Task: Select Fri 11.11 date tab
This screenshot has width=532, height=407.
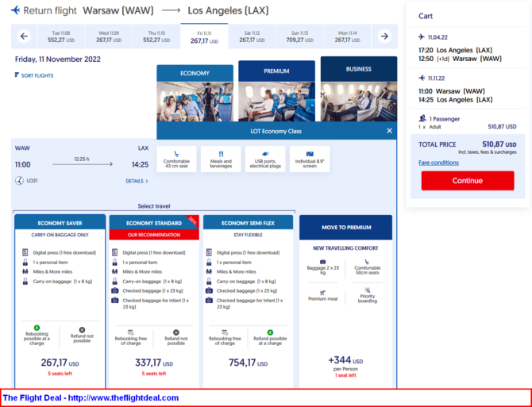Action: 204,36
